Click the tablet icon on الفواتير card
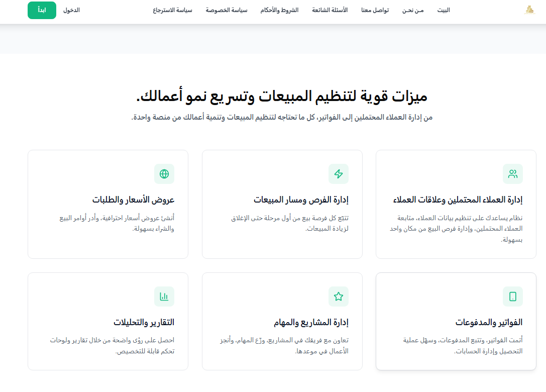Screen dimensions: 546x392 512,297
